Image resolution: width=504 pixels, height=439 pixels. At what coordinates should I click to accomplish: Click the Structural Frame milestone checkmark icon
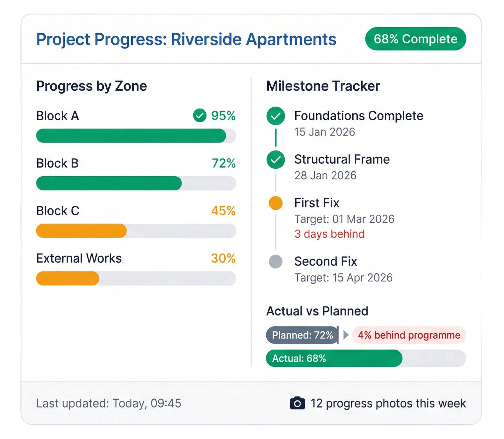coord(275,159)
